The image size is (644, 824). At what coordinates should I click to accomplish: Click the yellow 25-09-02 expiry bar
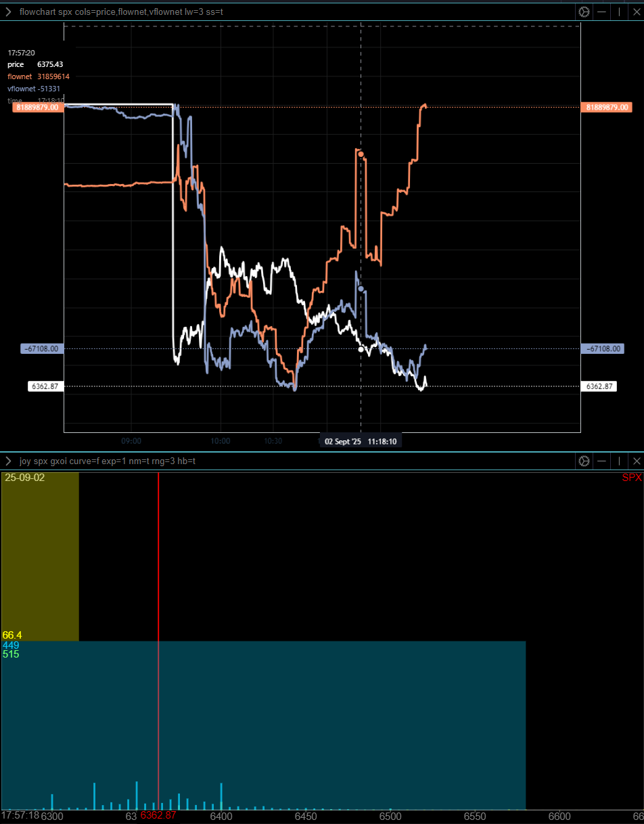[41, 555]
